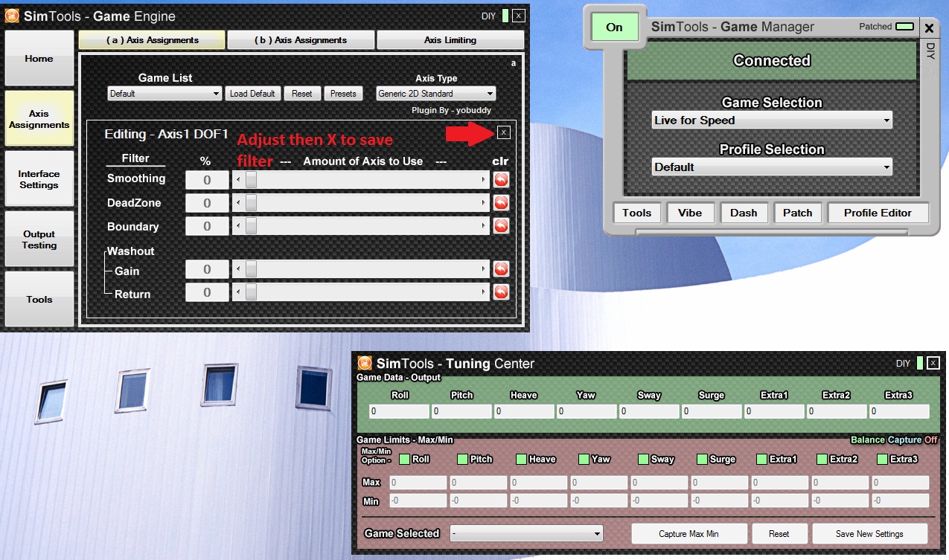Clear the Washout Gain filter with its red button
This screenshot has height=560, width=949.
501,268
